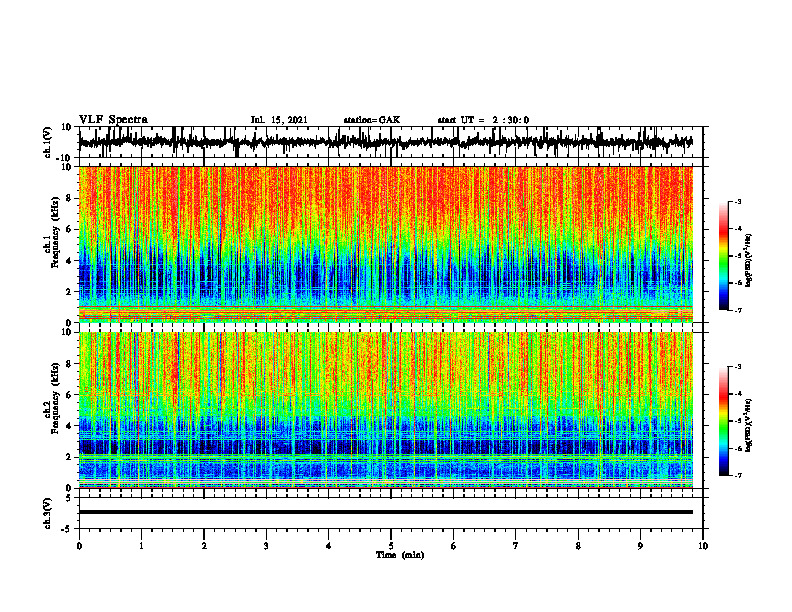Click the "ch.3(V)" axis label
The width and height of the screenshot is (792, 612).
(48, 513)
